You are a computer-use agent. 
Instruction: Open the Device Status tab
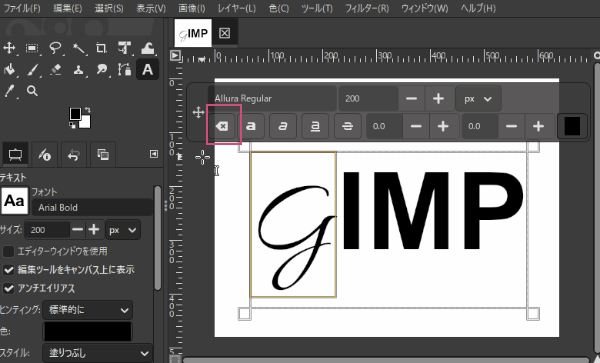point(45,154)
